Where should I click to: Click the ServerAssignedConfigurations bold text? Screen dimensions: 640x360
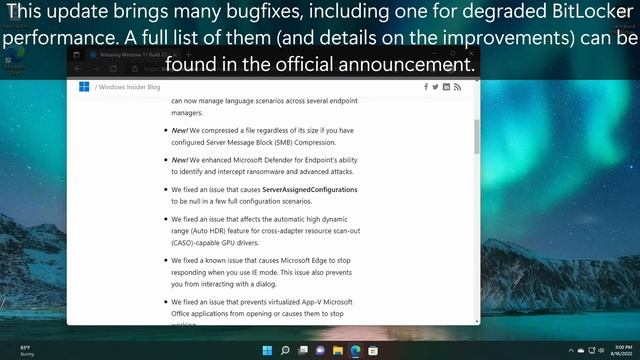pyautogui.click(x=310, y=189)
